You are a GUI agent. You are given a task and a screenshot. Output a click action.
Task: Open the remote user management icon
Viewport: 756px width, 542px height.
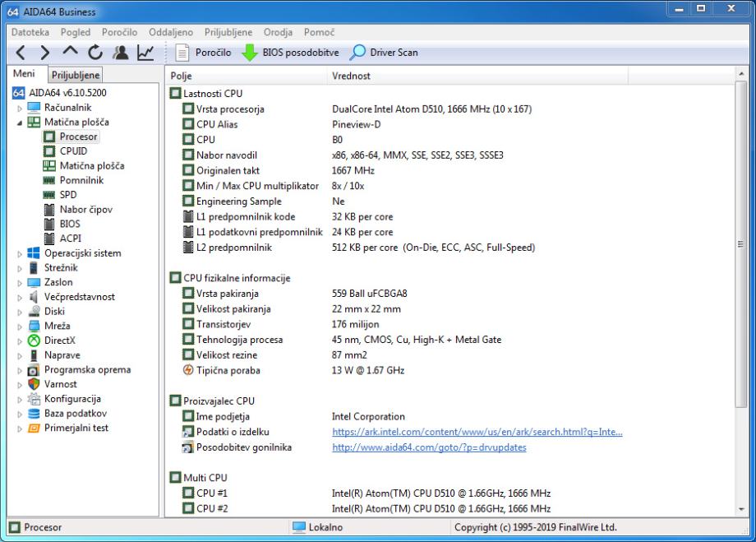pyautogui.click(x=120, y=53)
